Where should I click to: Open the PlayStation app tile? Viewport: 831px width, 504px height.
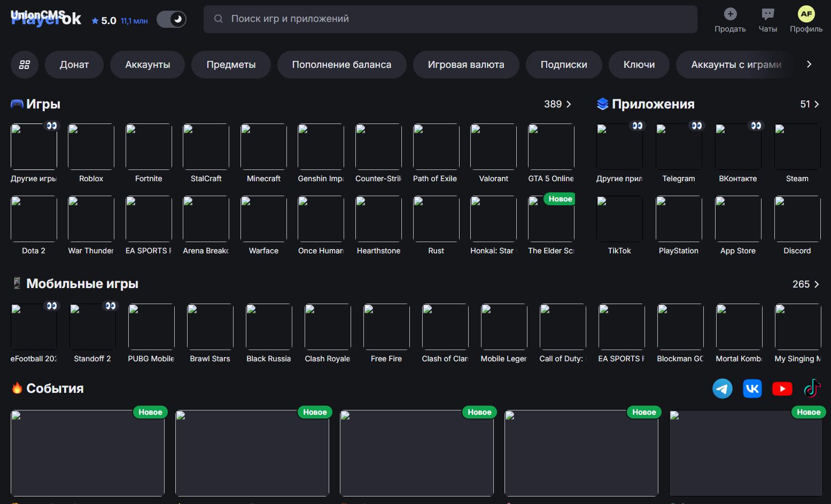click(679, 226)
